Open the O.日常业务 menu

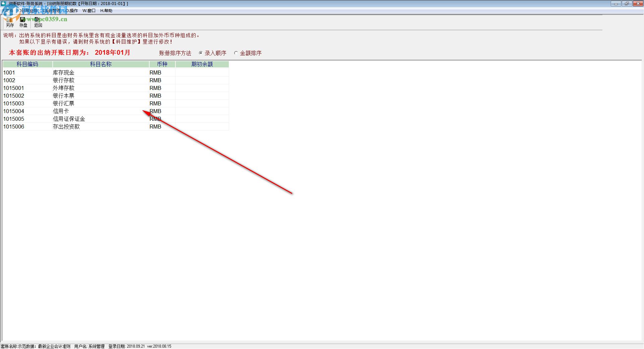click(28, 11)
